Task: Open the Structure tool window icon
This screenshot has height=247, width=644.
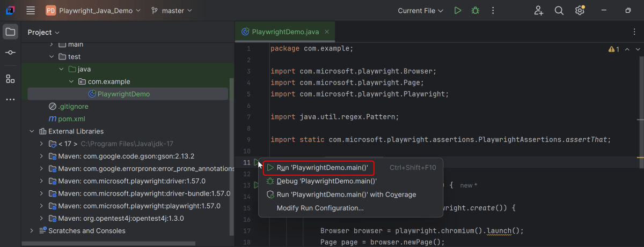Action: 10,79
